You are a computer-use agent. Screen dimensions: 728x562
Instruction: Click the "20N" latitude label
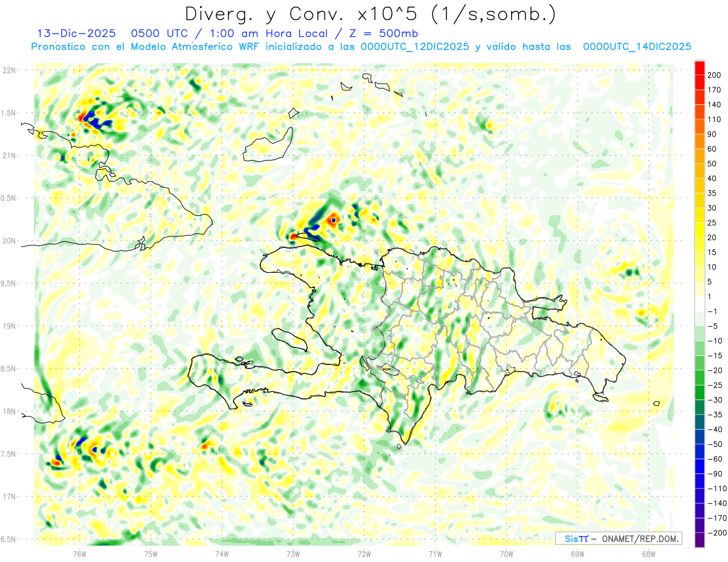tap(9, 241)
